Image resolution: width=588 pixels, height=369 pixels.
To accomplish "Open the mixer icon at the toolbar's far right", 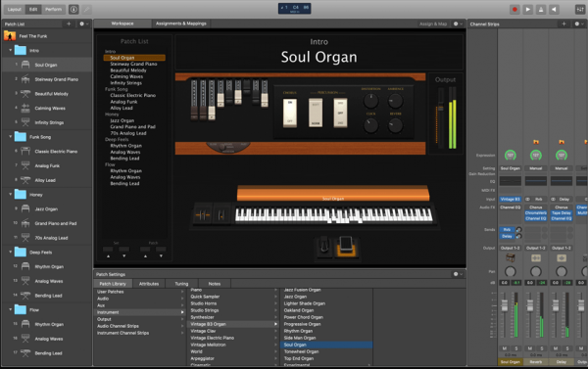I will click(580, 10).
